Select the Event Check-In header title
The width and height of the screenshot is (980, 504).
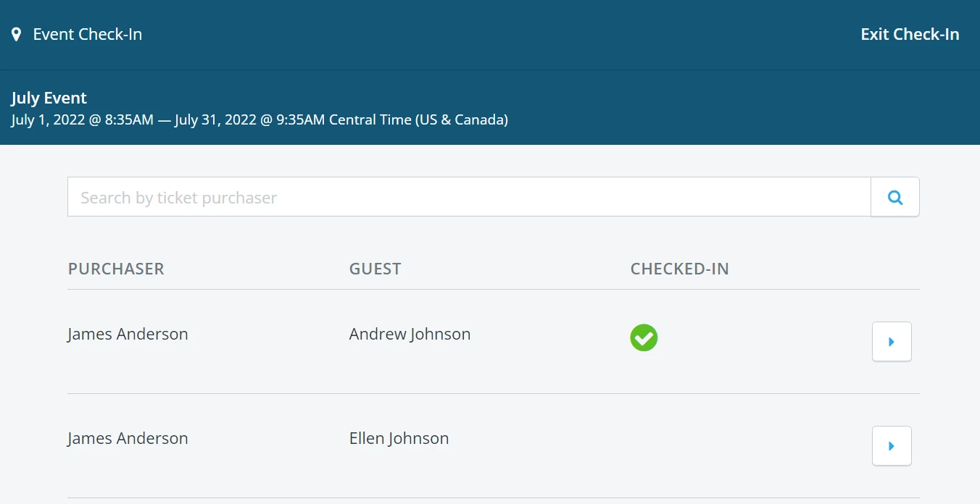[87, 33]
